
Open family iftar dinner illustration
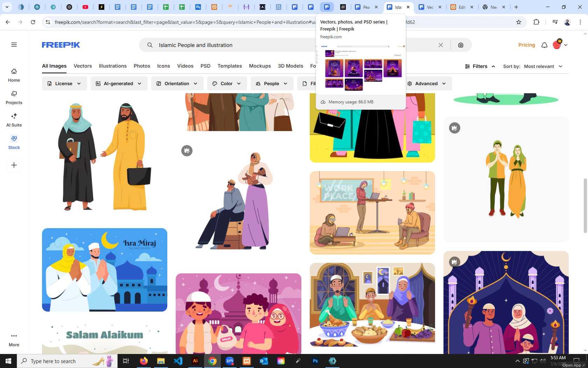coord(372,305)
